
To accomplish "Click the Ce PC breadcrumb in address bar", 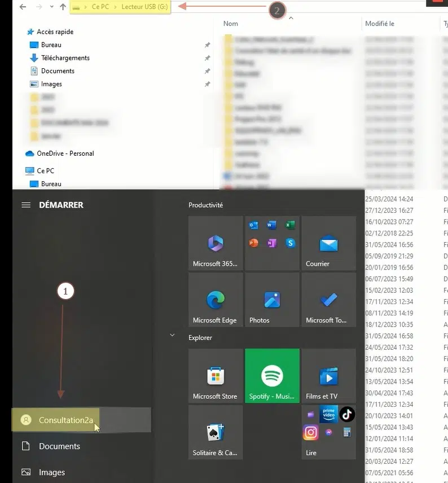I will pos(100,7).
